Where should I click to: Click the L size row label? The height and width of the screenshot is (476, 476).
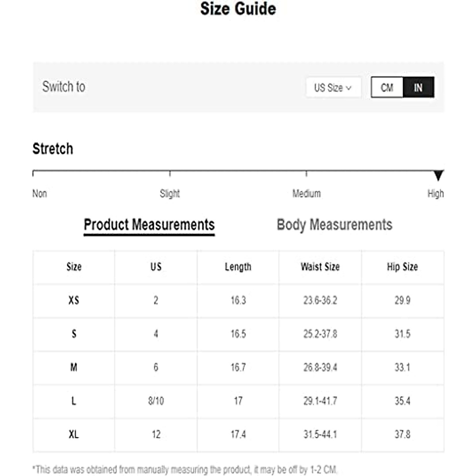[74, 401]
